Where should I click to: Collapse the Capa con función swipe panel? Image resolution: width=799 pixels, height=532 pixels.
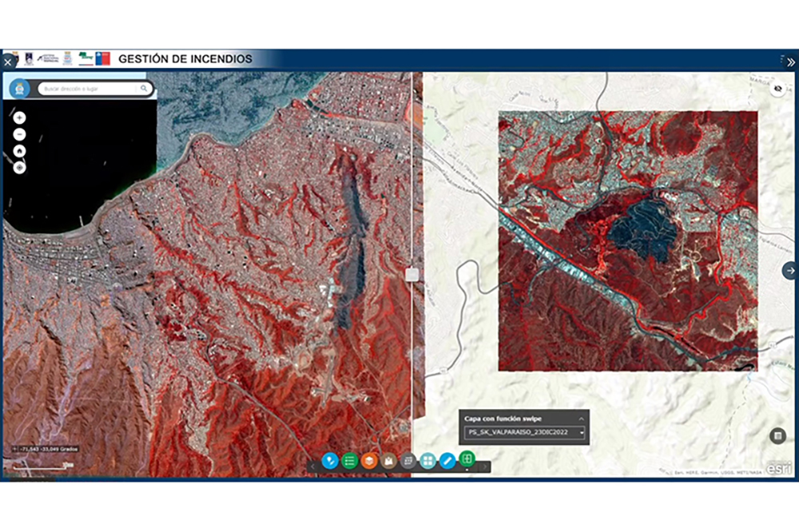[581, 419]
